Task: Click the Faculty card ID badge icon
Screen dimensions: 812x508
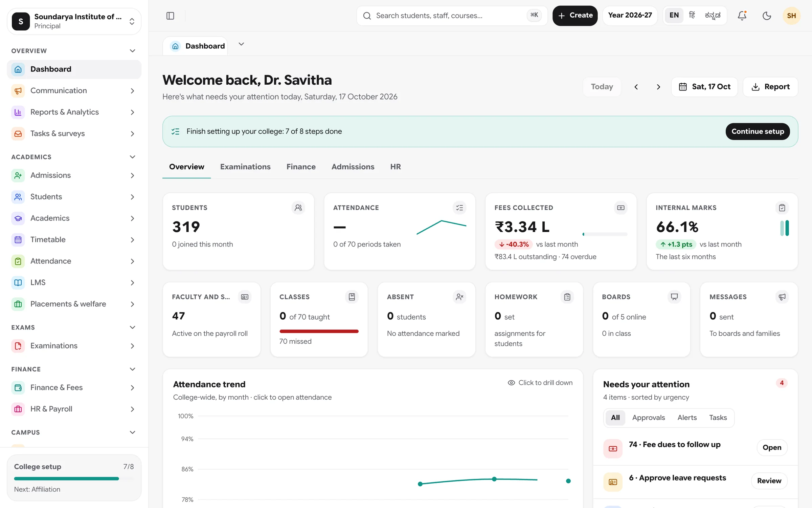Action: tap(245, 297)
